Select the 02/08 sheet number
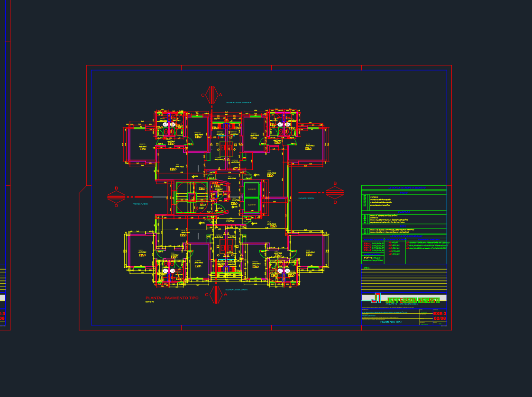Image resolution: width=532 pixels, height=397 pixels. [x=440, y=318]
